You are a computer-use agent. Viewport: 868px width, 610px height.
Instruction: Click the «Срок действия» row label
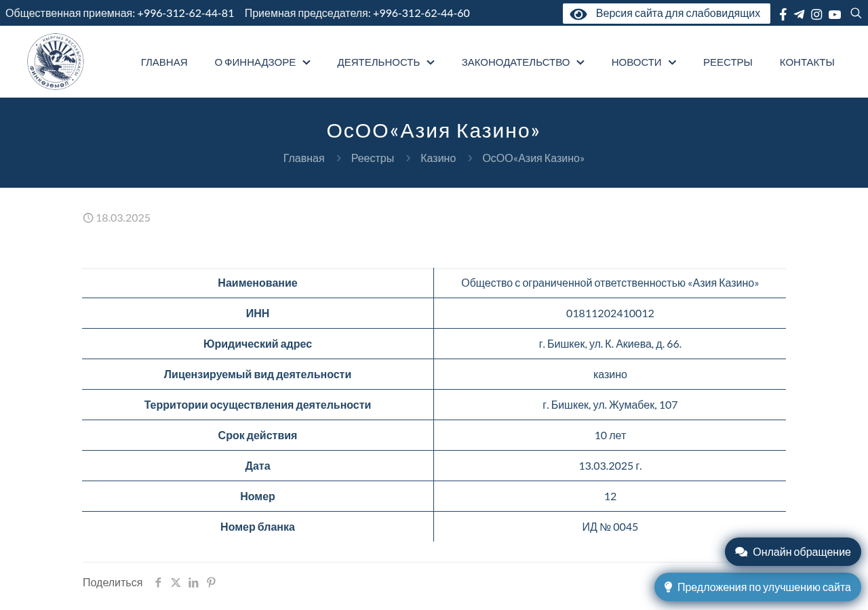(x=258, y=435)
